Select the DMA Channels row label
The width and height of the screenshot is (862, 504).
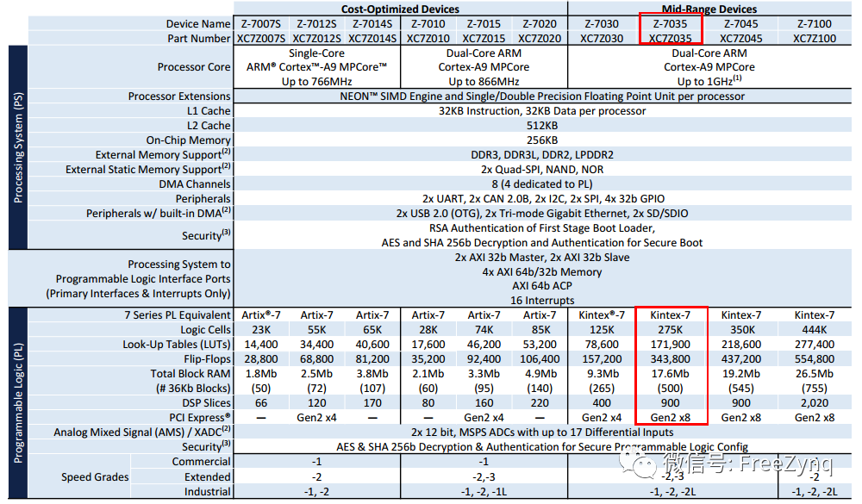click(x=195, y=184)
